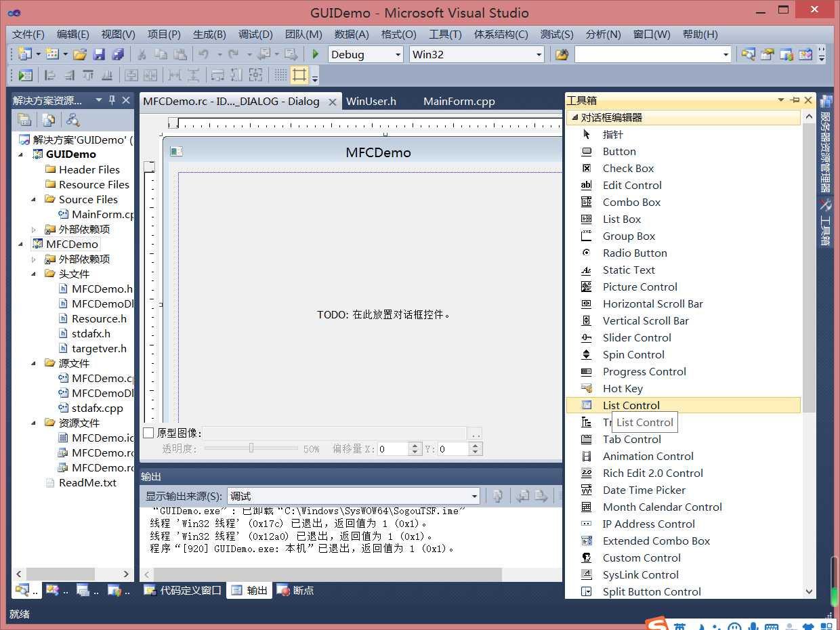The image size is (840, 630).
Task: Select stdafx.cpp in 源文件 folder
Action: coord(98,408)
